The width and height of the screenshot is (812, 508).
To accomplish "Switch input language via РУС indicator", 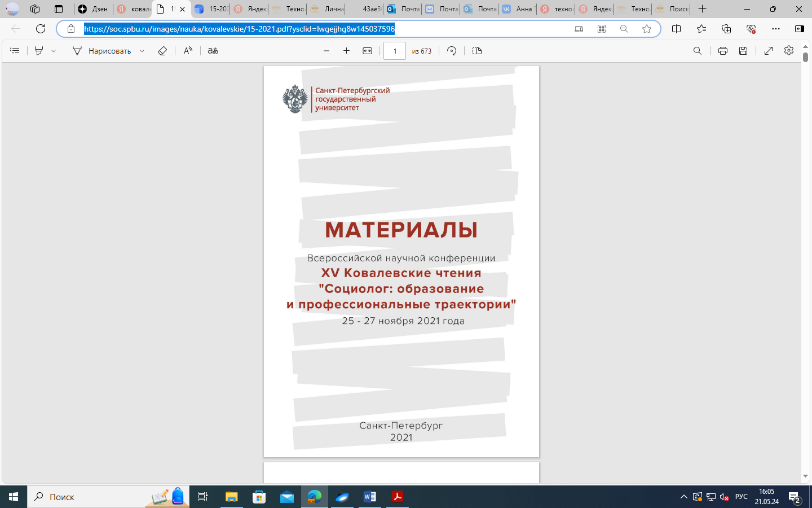I will tap(742, 497).
